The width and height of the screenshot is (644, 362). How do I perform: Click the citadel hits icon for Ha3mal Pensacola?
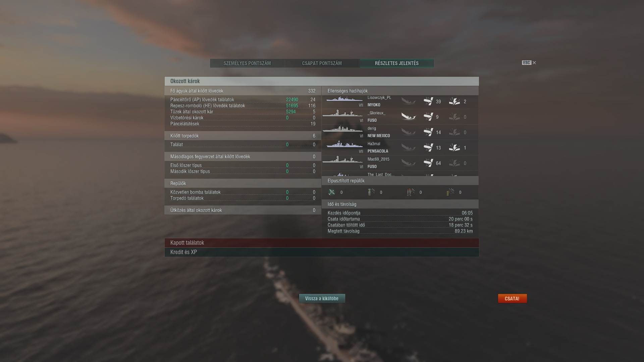454,147
